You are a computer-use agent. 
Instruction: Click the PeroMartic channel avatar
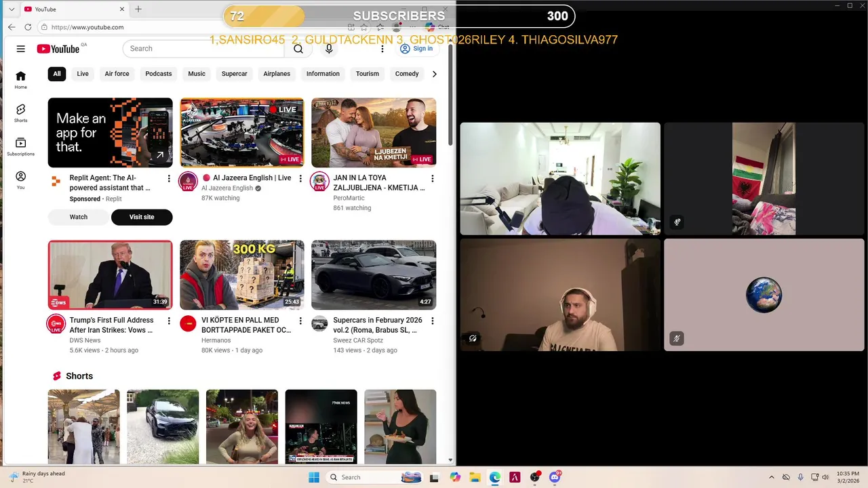(319, 181)
